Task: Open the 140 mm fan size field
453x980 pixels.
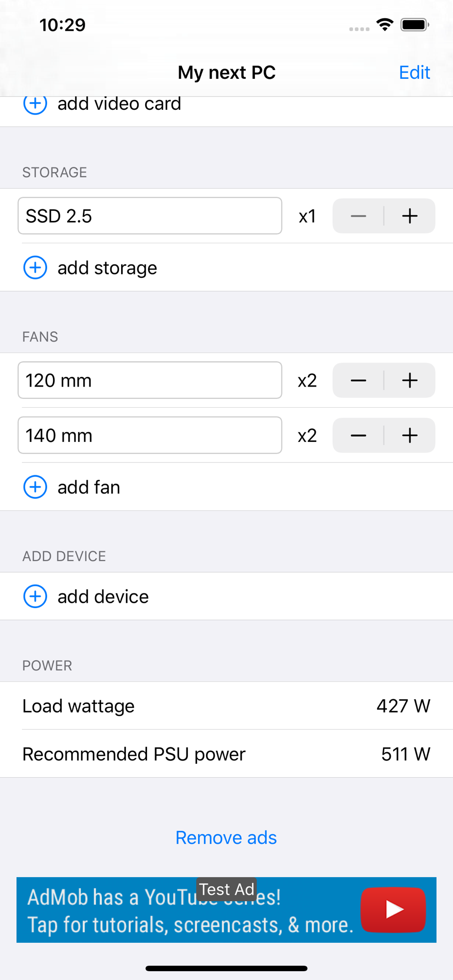Action: pyautogui.click(x=150, y=435)
